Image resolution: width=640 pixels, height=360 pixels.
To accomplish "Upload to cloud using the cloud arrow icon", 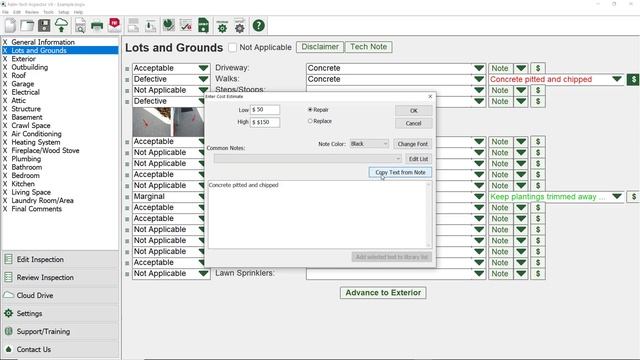I will (61, 26).
